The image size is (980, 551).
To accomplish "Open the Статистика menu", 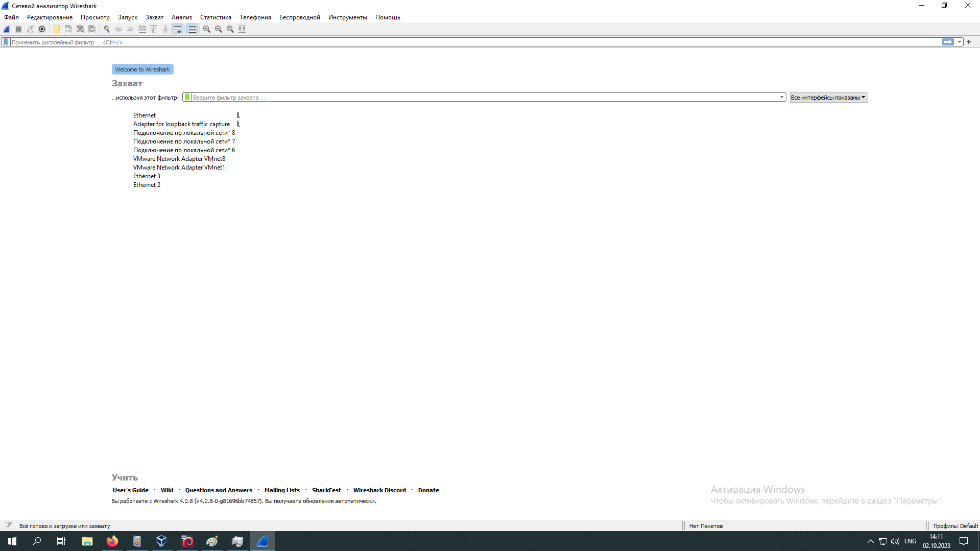I will pyautogui.click(x=216, y=17).
